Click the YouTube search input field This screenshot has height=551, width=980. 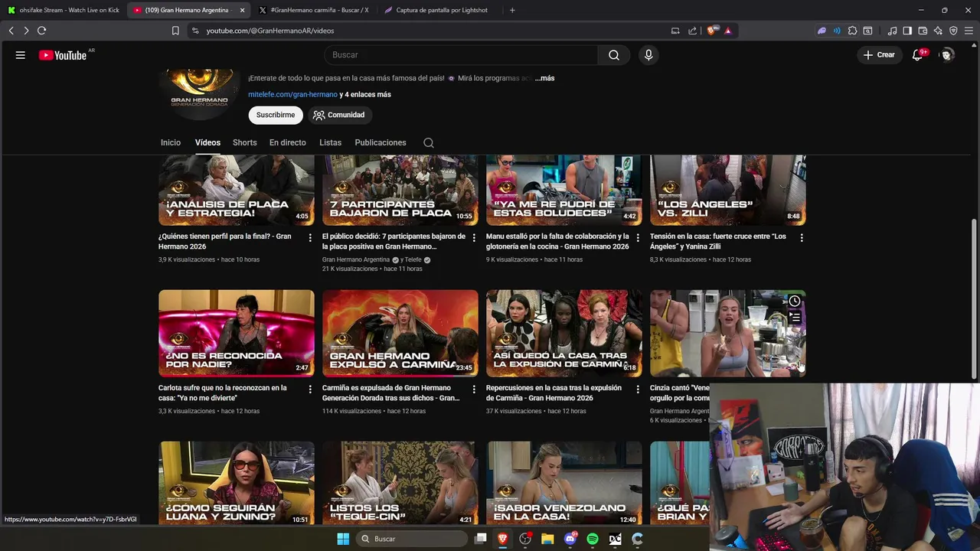click(461, 55)
